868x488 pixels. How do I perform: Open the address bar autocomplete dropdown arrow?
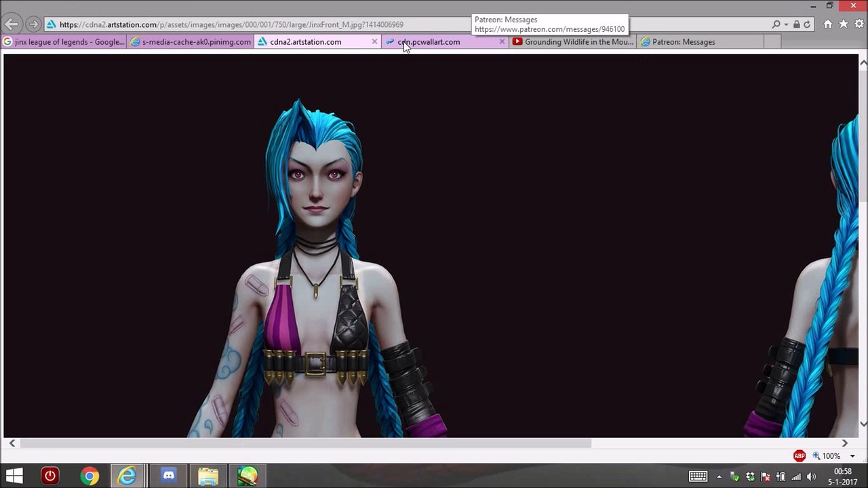pos(786,24)
